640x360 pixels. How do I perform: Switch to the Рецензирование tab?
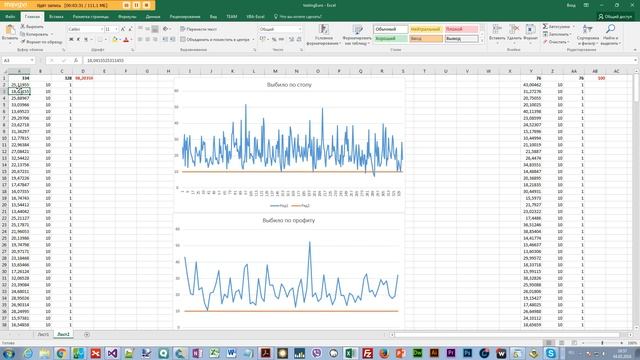185,17
